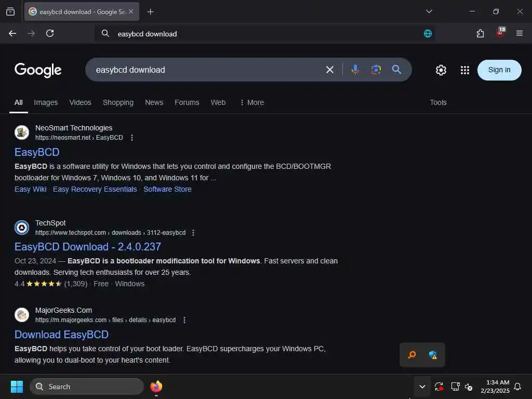Submit the search with the magnifier button
This screenshot has height=399, width=532.
point(396,70)
